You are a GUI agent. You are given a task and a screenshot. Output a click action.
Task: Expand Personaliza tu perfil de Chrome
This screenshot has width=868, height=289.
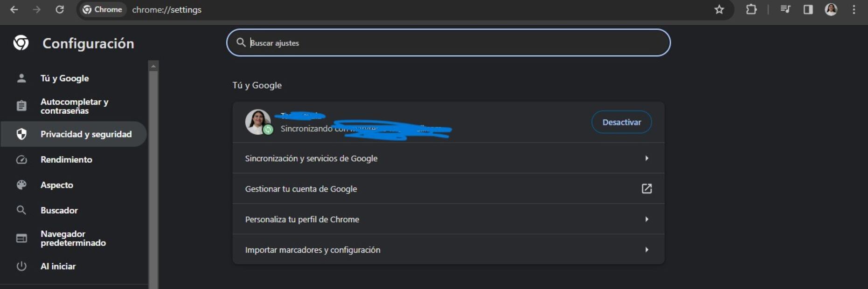(448, 219)
